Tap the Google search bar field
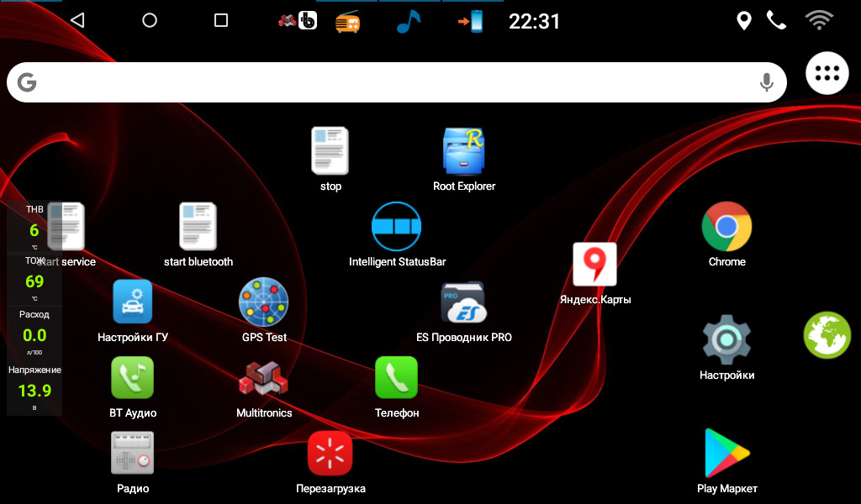Screen dimensions: 861x504 click(397, 82)
